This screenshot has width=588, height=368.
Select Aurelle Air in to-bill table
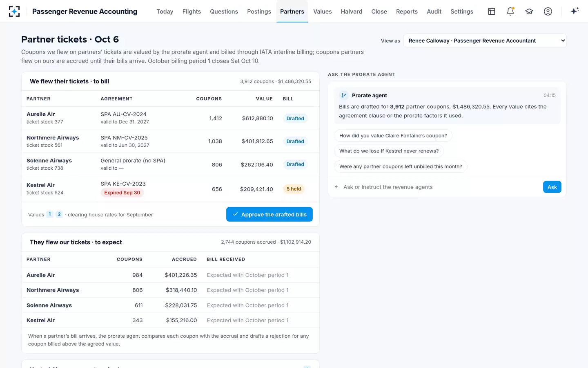[40, 114]
